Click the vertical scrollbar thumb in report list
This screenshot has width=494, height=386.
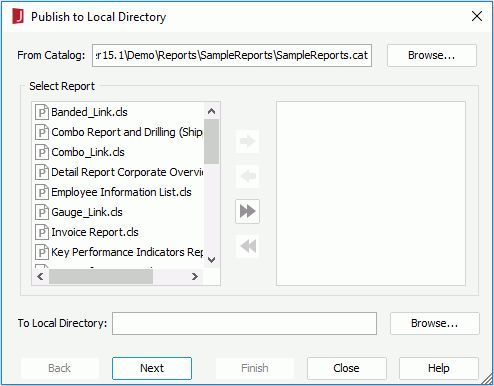(x=211, y=142)
